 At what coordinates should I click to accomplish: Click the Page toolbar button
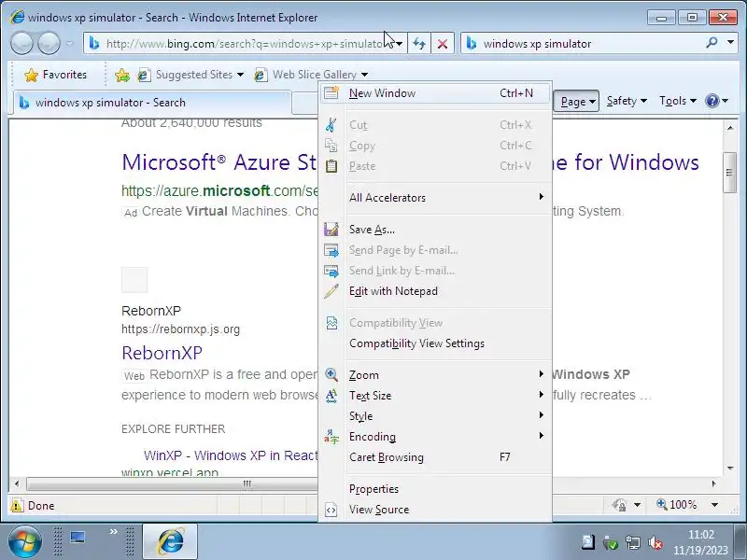[576, 101]
